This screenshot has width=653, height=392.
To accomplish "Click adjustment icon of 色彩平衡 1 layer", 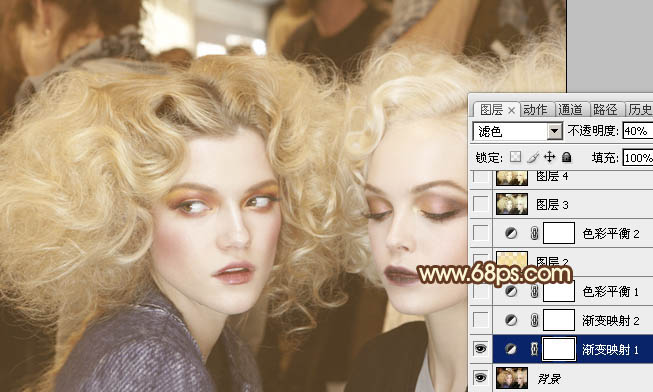I will point(511,291).
